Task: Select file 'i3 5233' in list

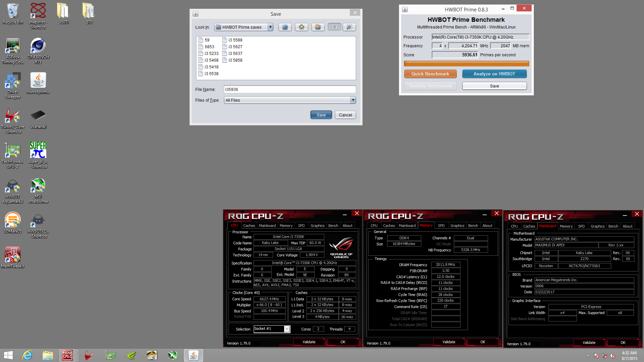Action: (x=208, y=54)
